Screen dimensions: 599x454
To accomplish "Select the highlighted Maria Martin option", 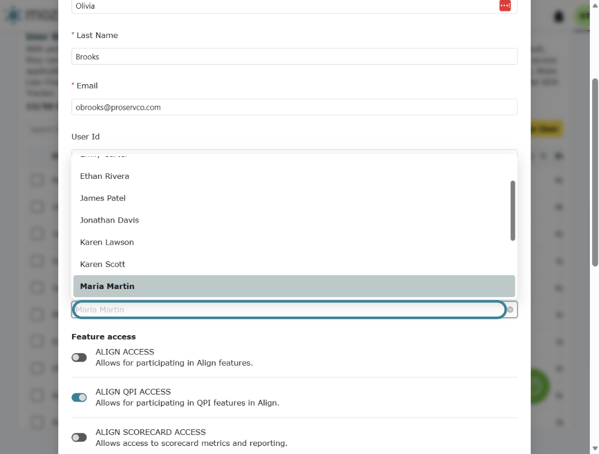I will coord(294,286).
